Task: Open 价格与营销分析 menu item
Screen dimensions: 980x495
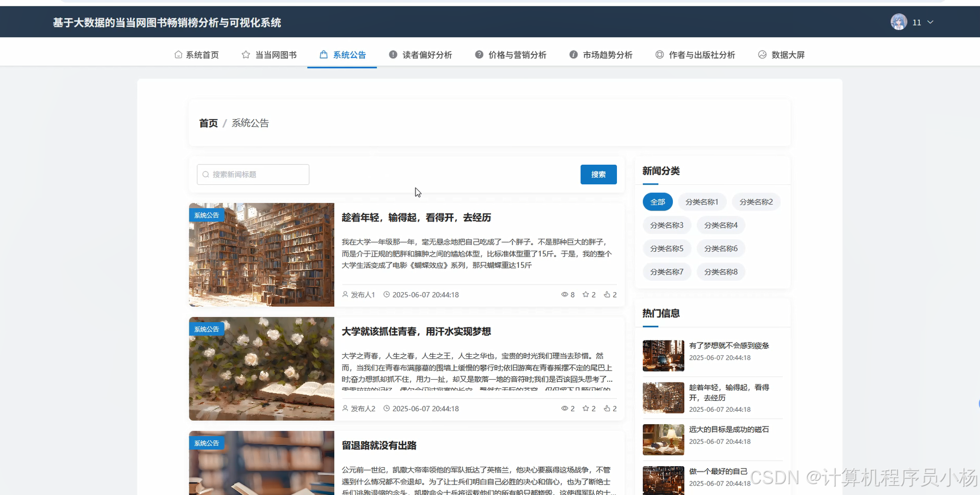Action: [x=511, y=54]
